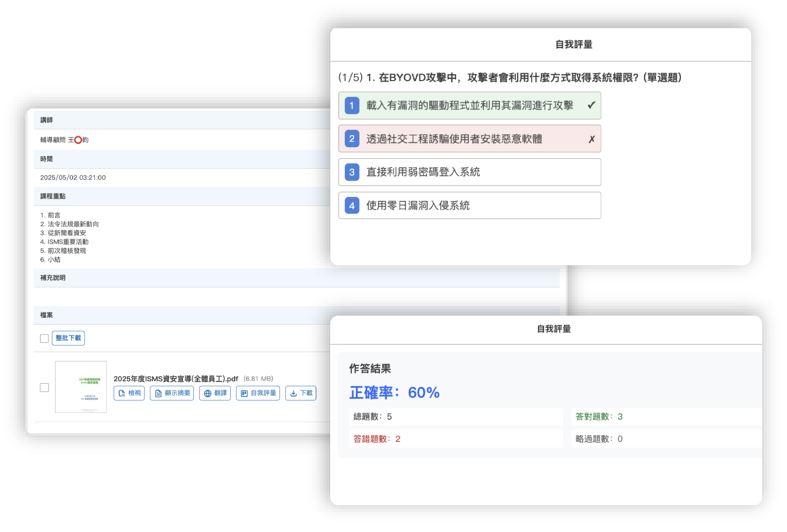Click the number 2 badge icon
The height and width of the screenshot is (532, 787).
point(352,139)
